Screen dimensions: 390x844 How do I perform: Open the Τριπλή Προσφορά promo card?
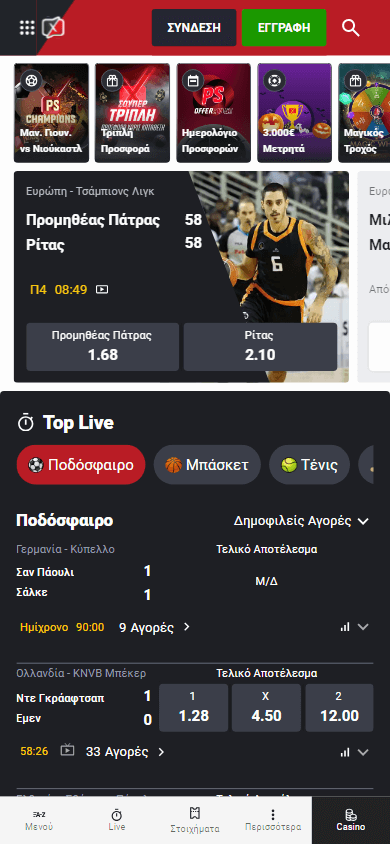point(132,113)
